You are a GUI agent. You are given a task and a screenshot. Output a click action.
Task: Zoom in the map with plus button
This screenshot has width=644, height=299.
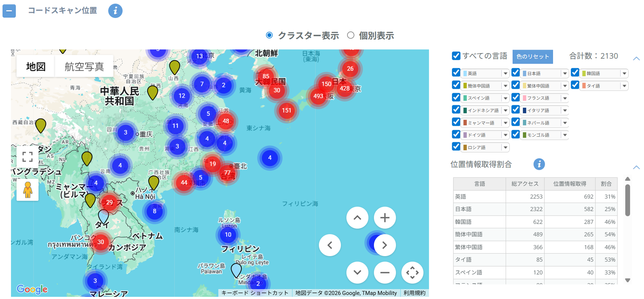click(x=385, y=218)
